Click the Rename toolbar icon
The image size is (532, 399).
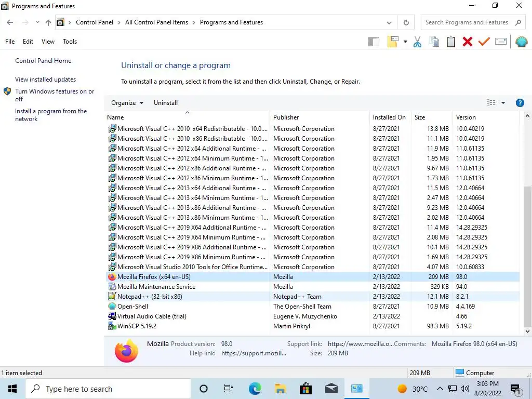tap(501, 42)
